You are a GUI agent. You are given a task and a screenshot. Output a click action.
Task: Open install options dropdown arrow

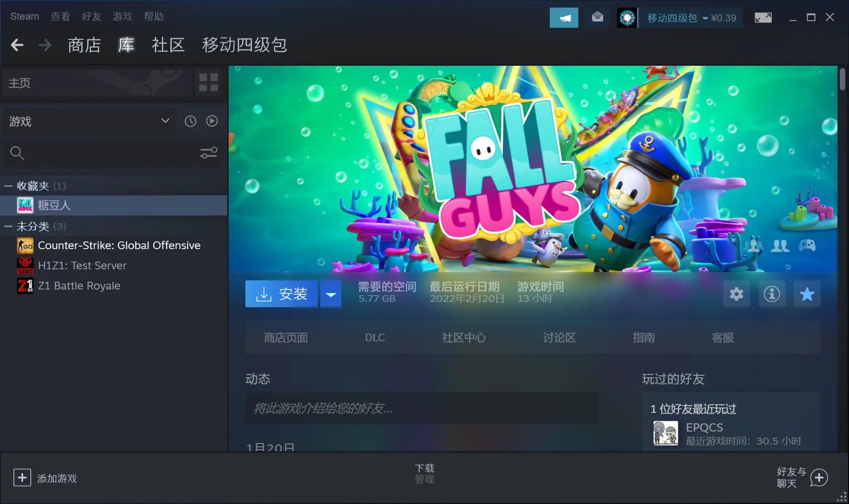pyautogui.click(x=331, y=294)
